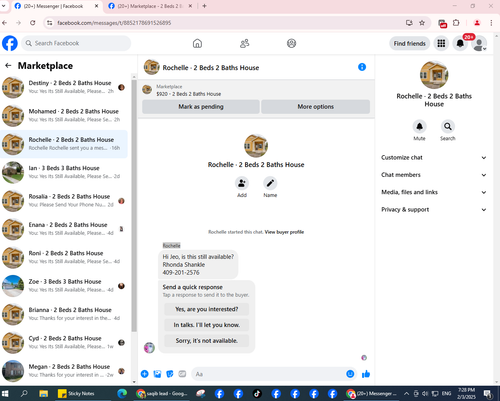Open View buyer profile link
The height and width of the screenshot is (401, 500).
tap(284, 232)
